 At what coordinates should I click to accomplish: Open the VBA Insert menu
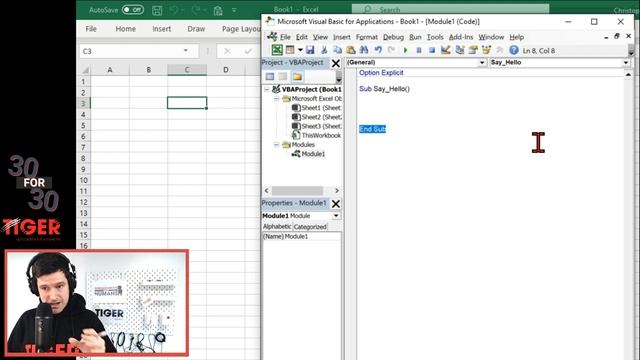click(342, 37)
